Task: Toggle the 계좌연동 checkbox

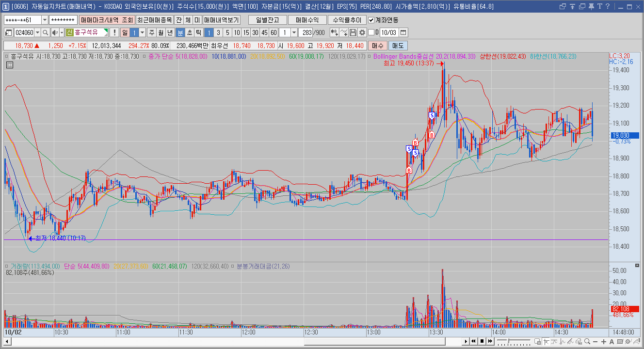Action: 371,20
